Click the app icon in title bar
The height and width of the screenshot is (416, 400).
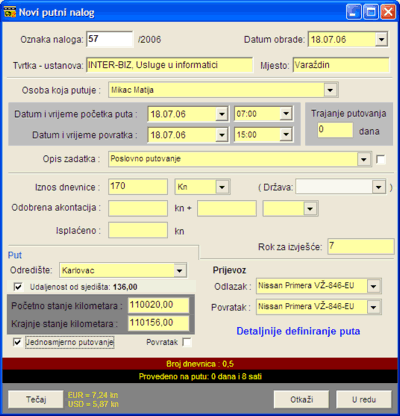[10, 12]
